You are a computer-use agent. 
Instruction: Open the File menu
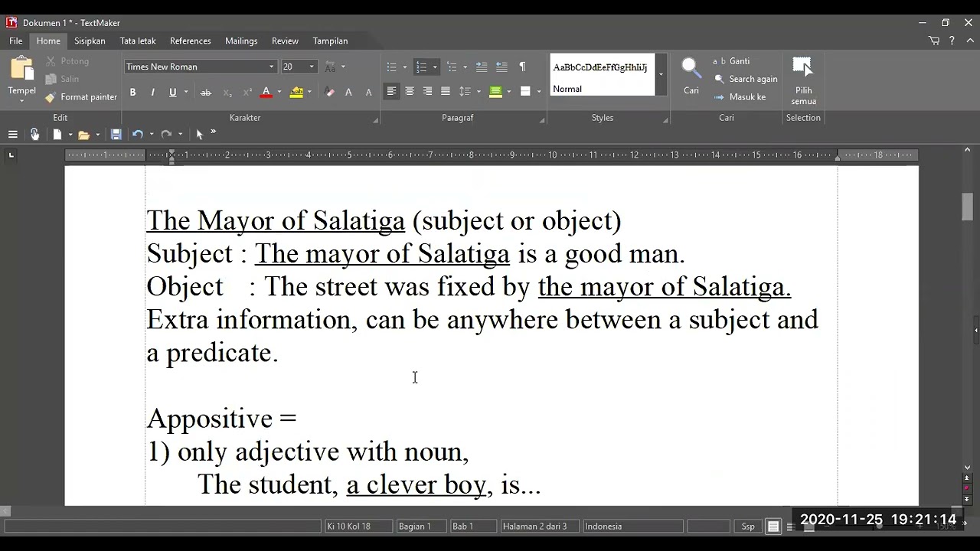click(x=16, y=41)
